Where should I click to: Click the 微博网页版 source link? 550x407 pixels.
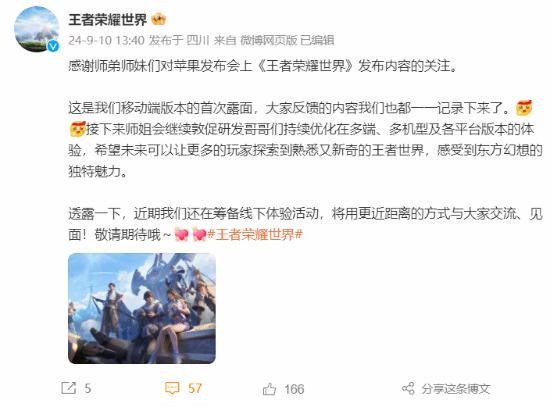click(x=269, y=40)
